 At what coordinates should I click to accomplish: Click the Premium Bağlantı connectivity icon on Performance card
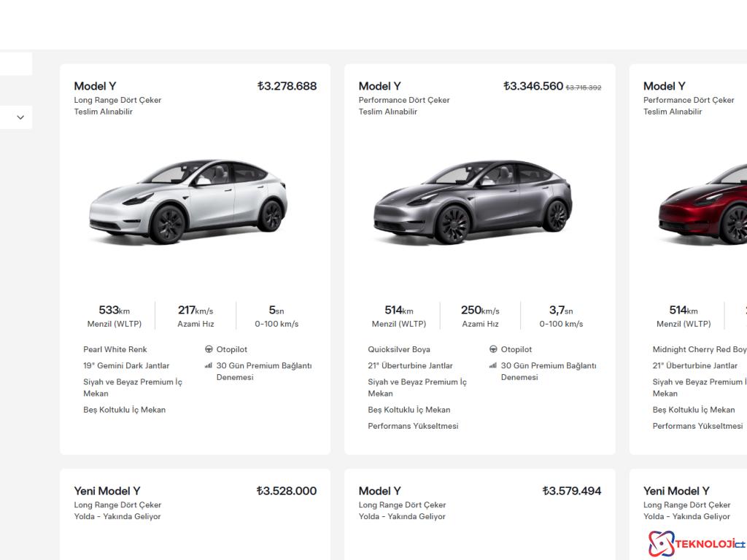tap(492, 365)
